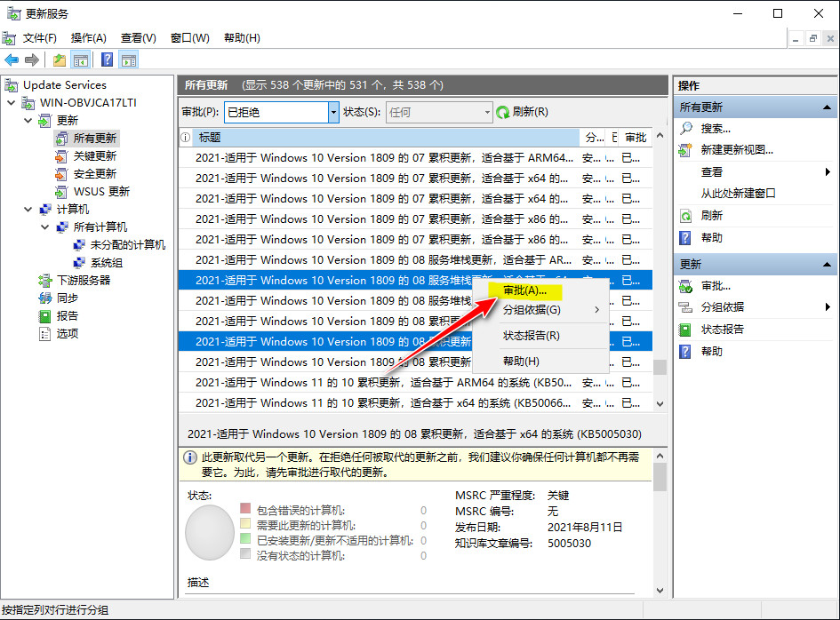840x620 pixels.
Task: Click the Up One Level folder icon
Action: 59,60
